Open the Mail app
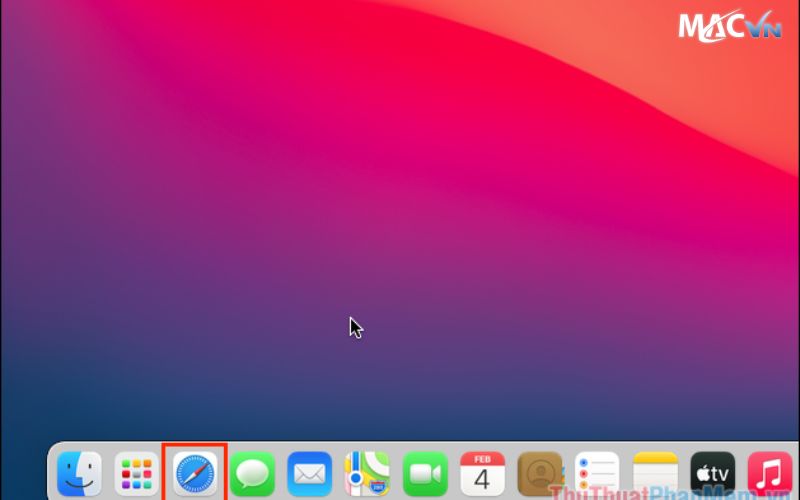This screenshot has width=800, height=500. pos(309,473)
